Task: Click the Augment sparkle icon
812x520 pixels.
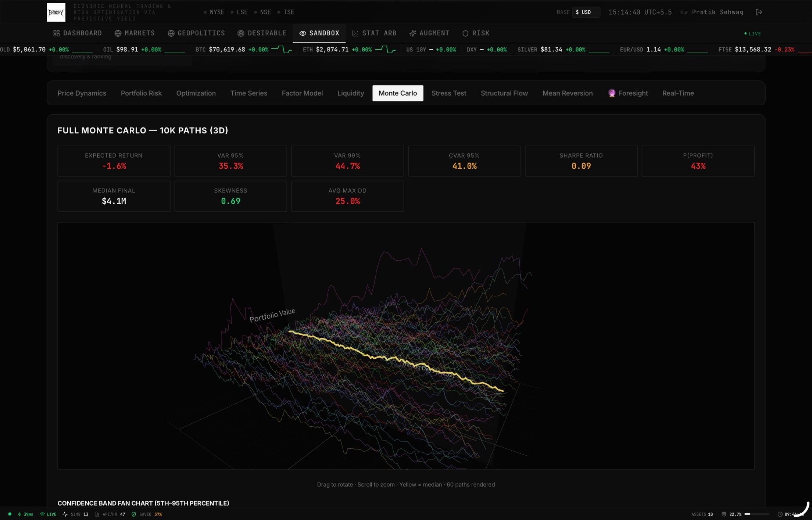Action: click(x=413, y=33)
